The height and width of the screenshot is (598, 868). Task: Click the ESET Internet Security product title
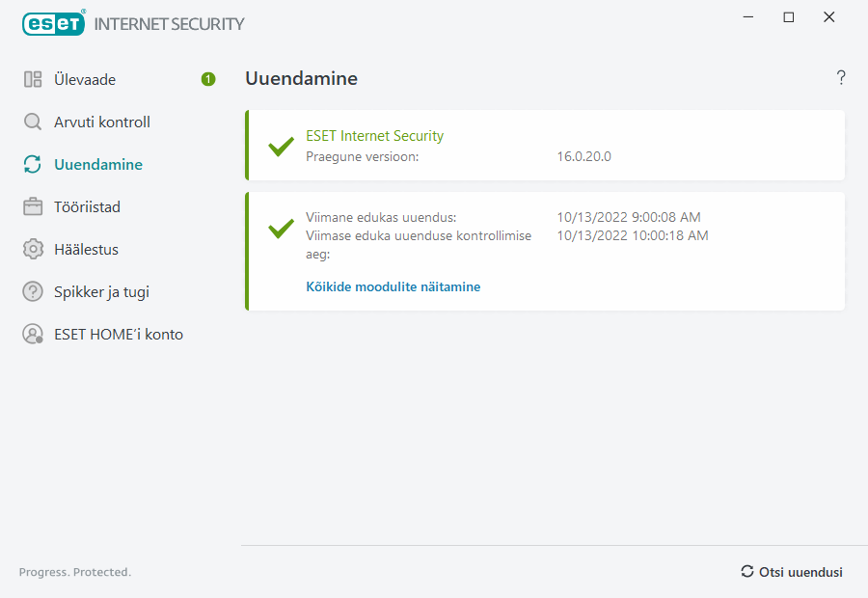click(374, 136)
